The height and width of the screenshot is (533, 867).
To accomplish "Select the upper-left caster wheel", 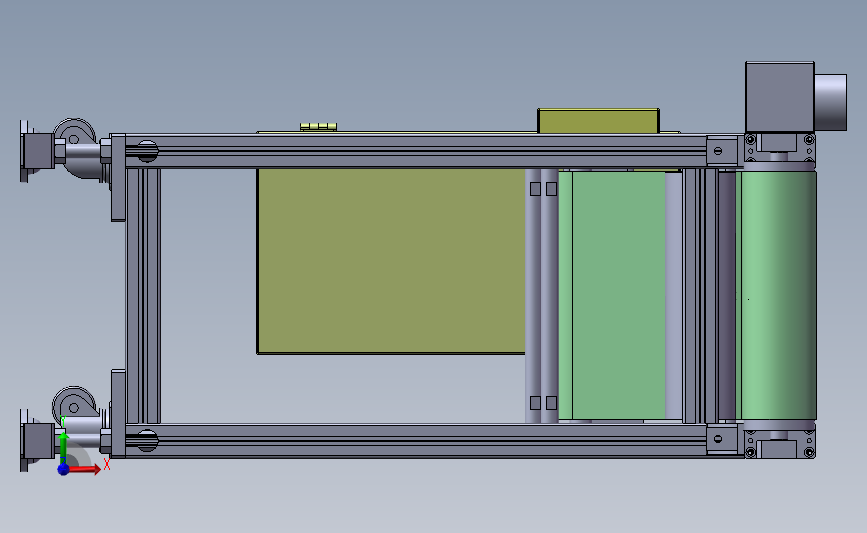I will coord(74,137).
